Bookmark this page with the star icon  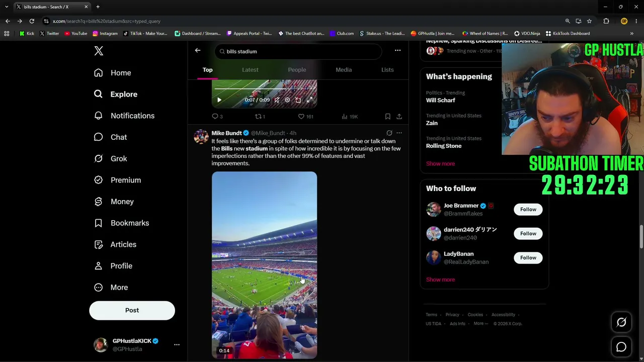pos(589,21)
